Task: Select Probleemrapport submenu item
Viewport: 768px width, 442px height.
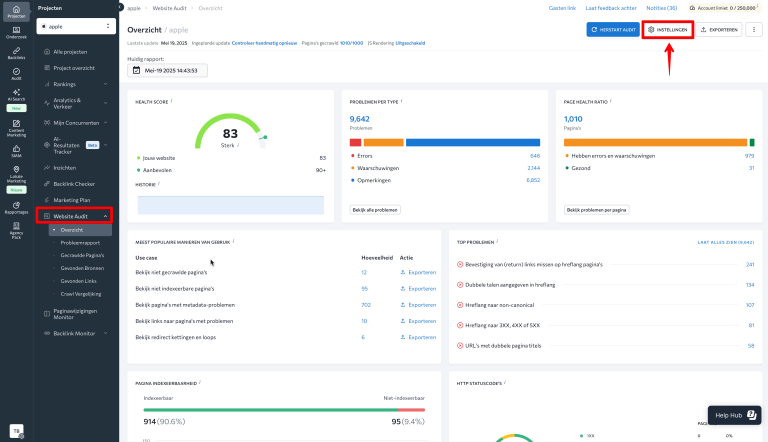Action: pos(80,243)
